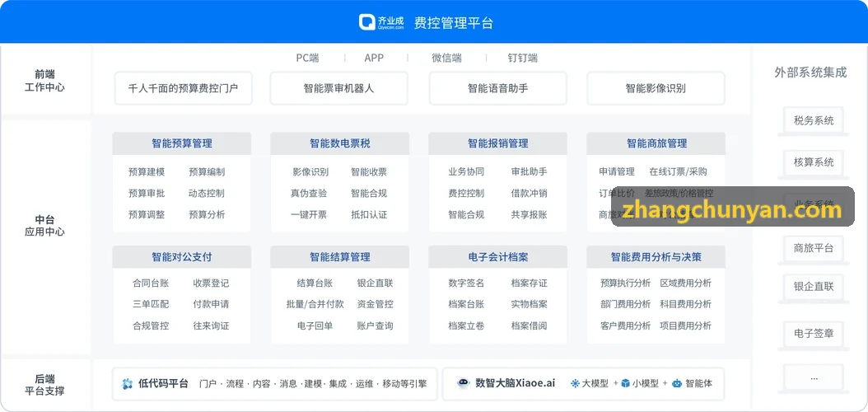
Task: Switch to the 钉钉端 tab
Action: tap(523, 58)
